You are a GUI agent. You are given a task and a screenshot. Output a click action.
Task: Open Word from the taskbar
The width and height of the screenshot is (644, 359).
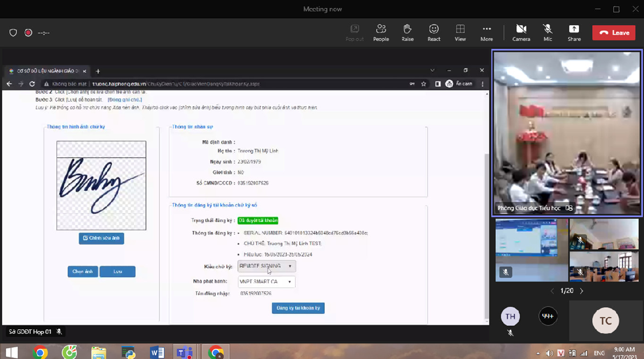[157, 352]
